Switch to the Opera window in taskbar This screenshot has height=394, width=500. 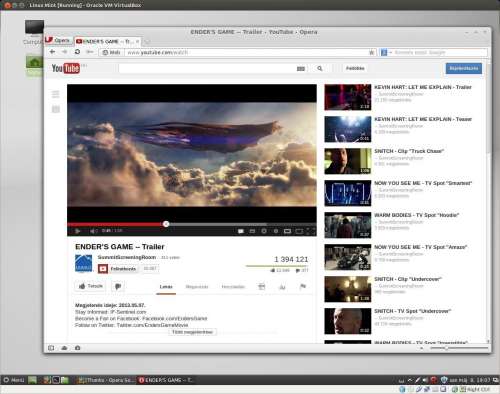166,380
